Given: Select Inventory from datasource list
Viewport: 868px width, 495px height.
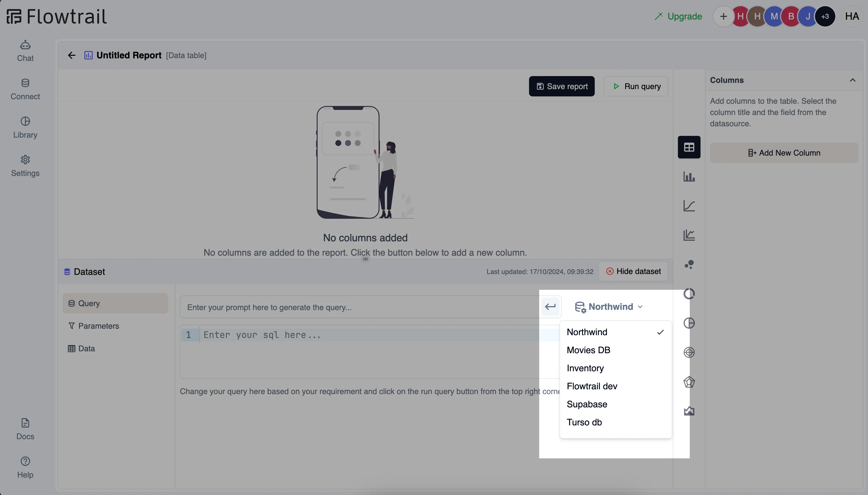Looking at the screenshot, I should point(585,368).
